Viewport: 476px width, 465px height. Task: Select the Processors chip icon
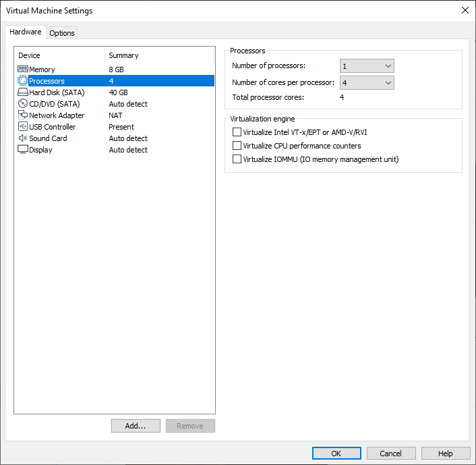point(22,81)
